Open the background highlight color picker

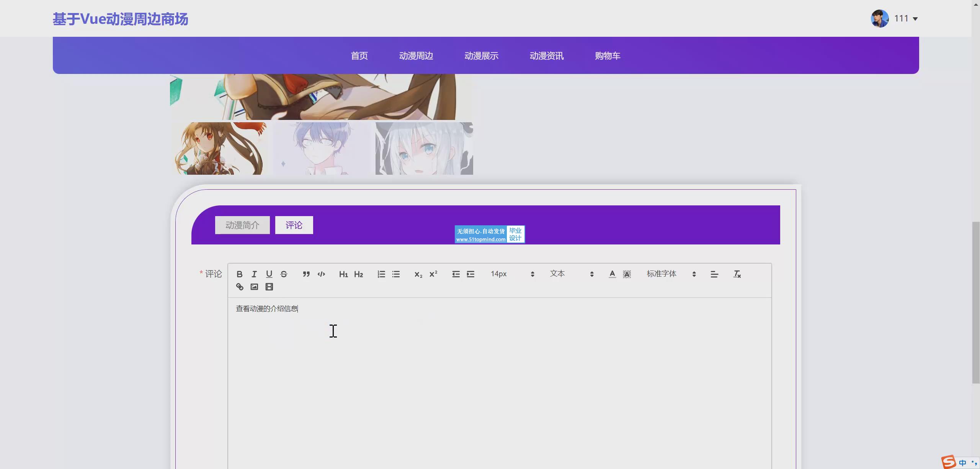point(627,274)
